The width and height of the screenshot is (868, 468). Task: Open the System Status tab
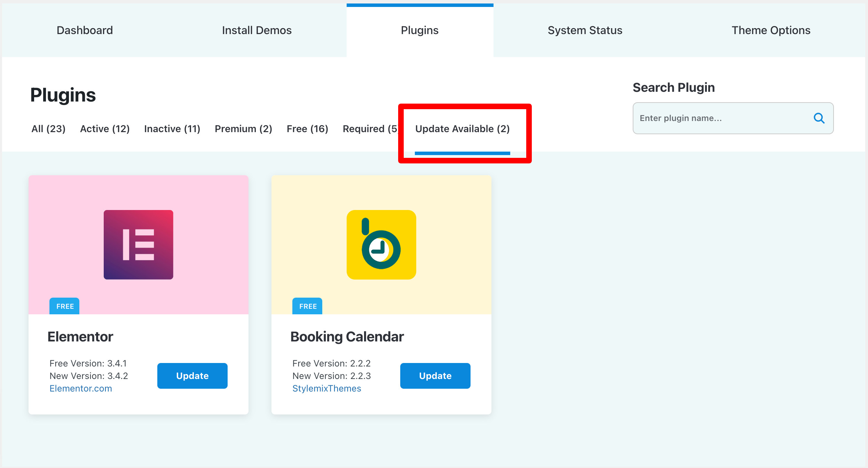pos(585,30)
